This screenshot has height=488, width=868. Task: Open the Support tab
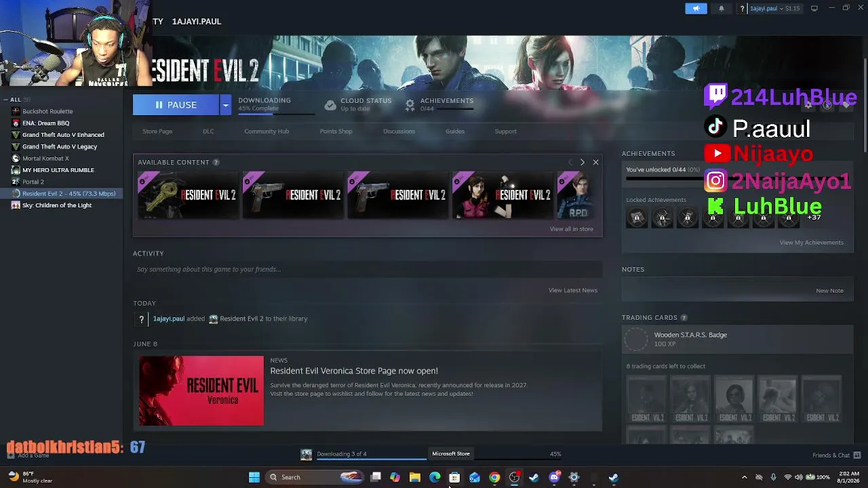[505, 131]
